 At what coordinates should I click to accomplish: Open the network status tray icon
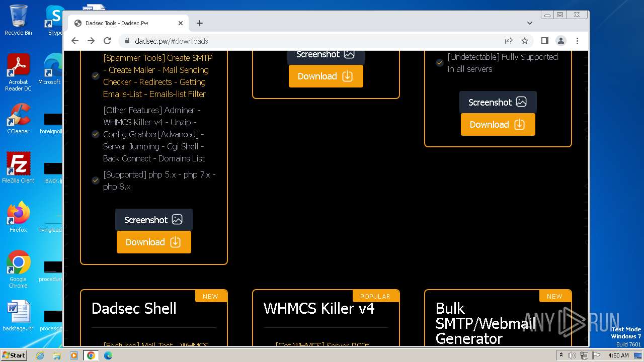coord(584,355)
